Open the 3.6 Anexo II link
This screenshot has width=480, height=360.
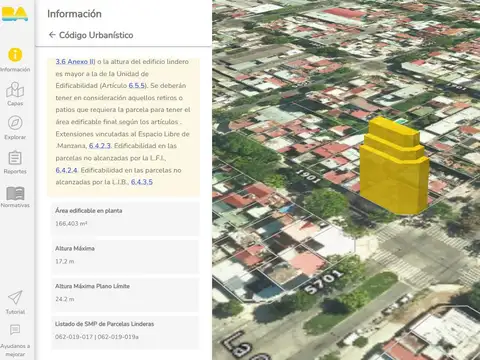[75, 62]
